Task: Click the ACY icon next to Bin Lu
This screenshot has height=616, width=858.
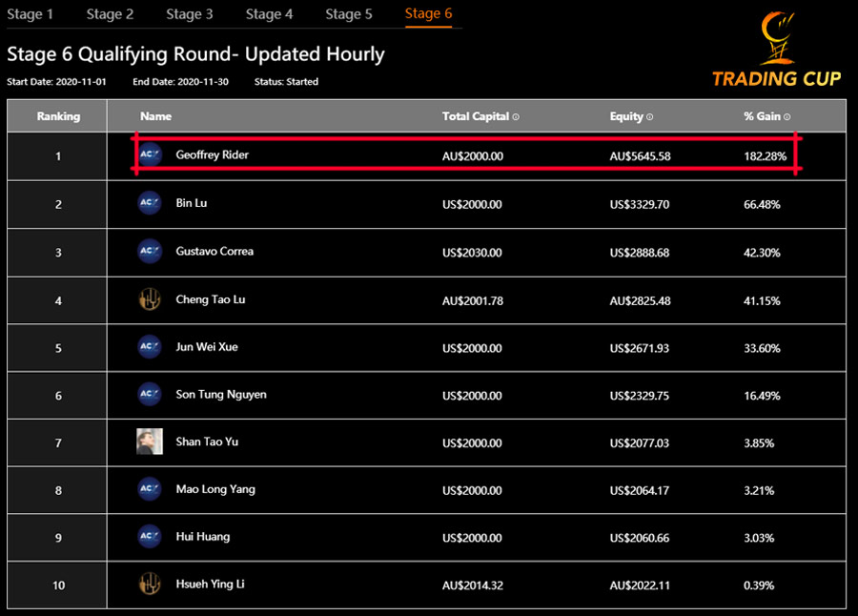Action: coord(149,203)
